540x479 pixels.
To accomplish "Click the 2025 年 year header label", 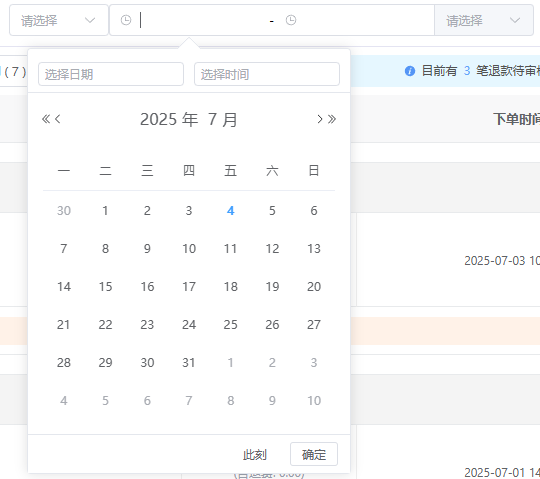I will pyautogui.click(x=169, y=119).
